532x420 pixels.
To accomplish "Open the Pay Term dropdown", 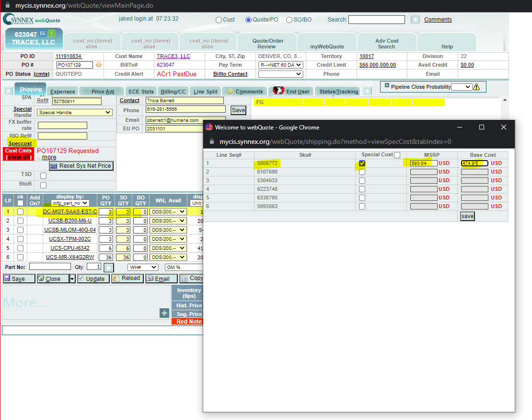I will 280,65.
